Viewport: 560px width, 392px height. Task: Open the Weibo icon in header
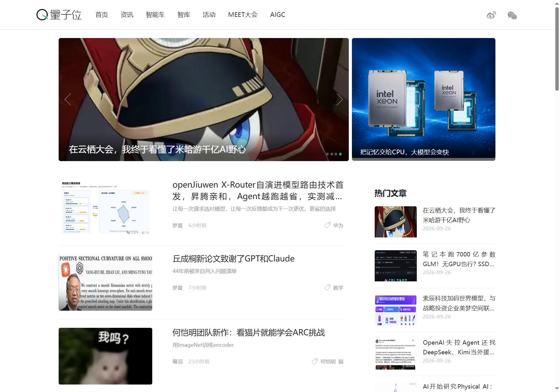491,15
